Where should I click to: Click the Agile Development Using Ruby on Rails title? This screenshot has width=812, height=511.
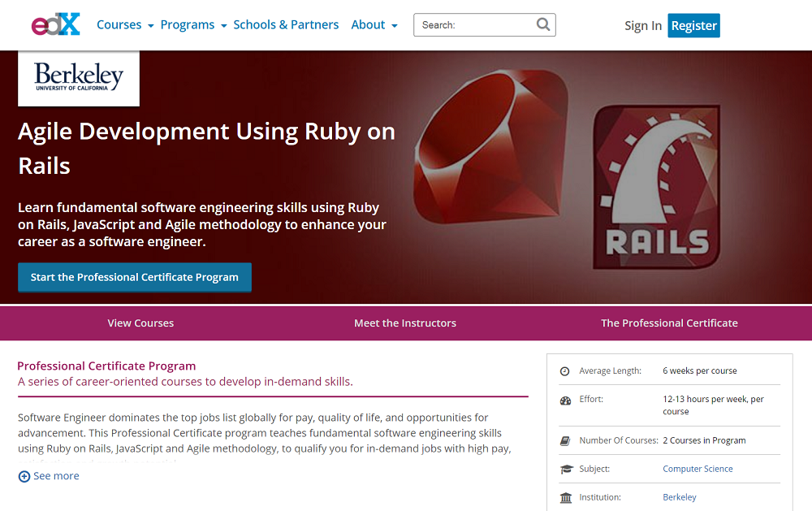(x=206, y=149)
